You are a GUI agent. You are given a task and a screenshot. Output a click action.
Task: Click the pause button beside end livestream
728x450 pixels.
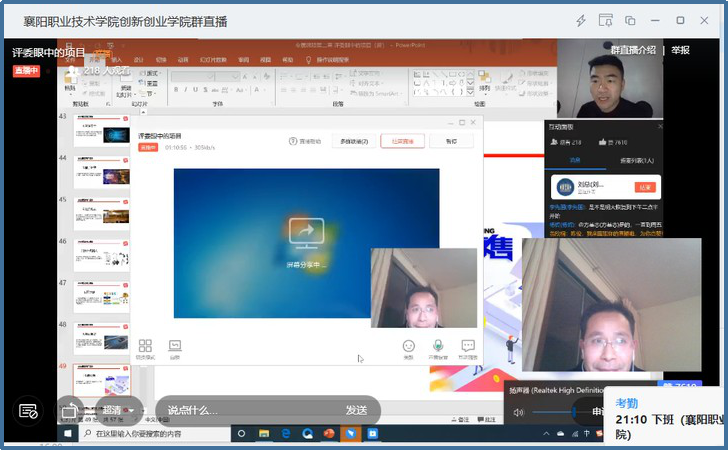[451, 141]
